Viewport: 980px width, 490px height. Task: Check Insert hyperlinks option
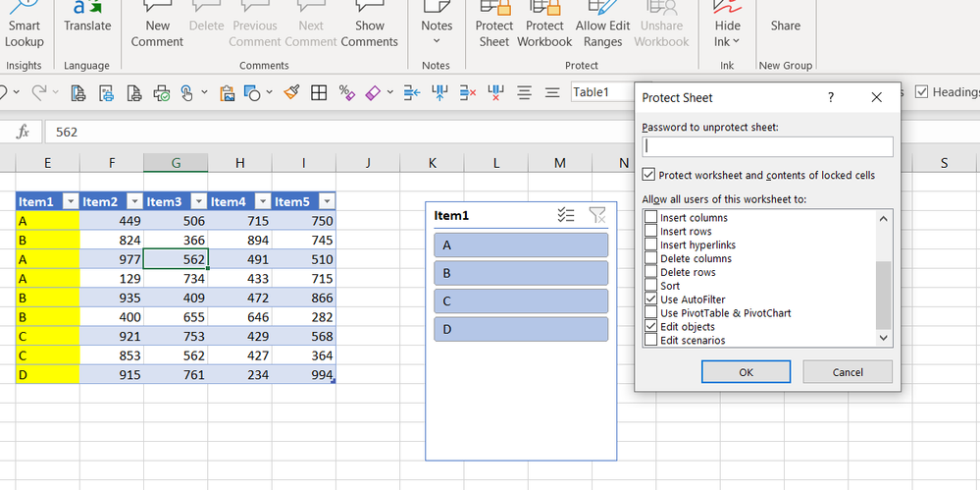tap(650, 245)
